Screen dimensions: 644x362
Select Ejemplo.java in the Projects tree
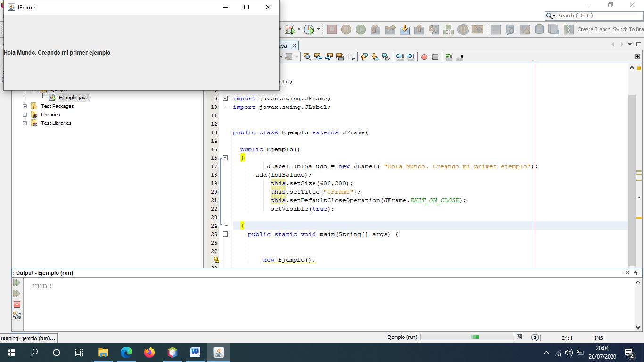[73, 98]
